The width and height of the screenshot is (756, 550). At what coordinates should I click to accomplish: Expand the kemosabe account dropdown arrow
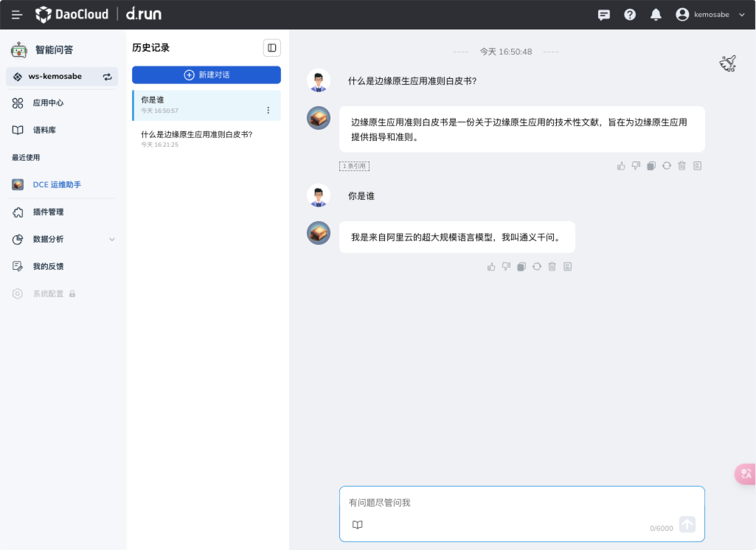pyautogui.click(x=742, y=15)
